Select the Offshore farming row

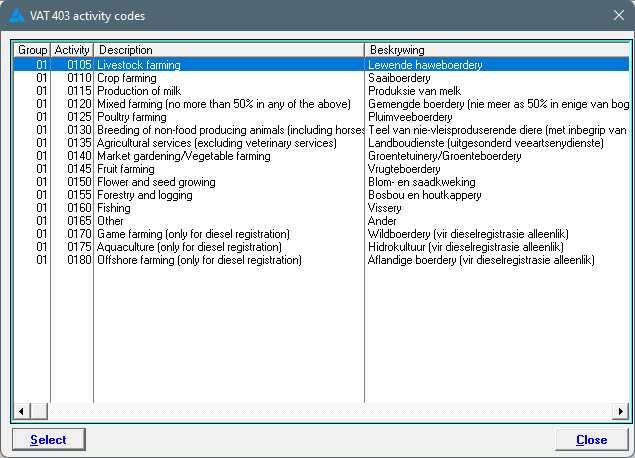click(x=321, y=260)
